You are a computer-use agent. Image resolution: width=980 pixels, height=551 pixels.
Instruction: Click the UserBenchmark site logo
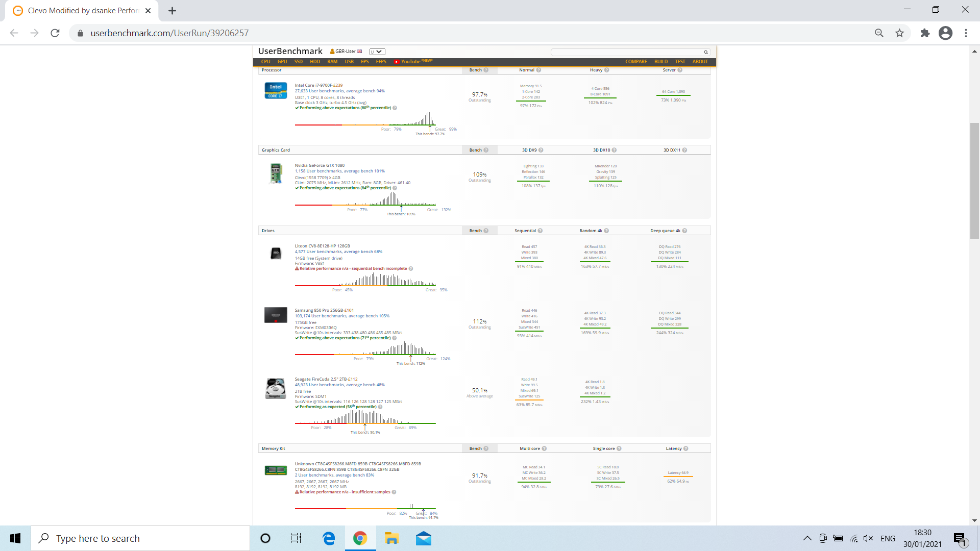tap(290, 51)
